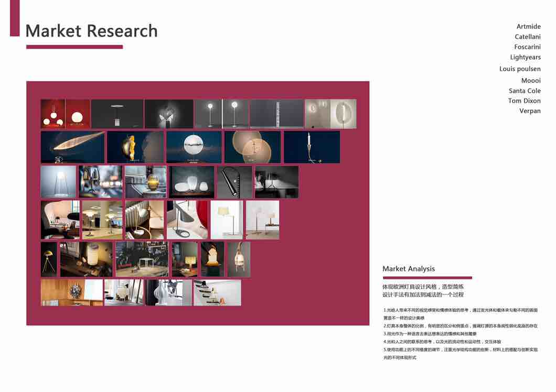
Task: Click the "Moooi" brand name
Action: 531,81
